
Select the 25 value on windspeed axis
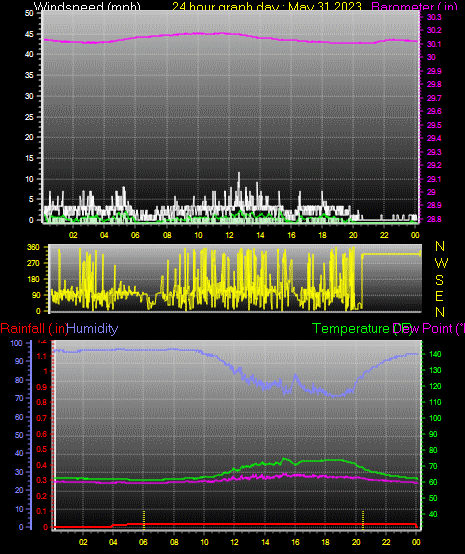point(29,117)
